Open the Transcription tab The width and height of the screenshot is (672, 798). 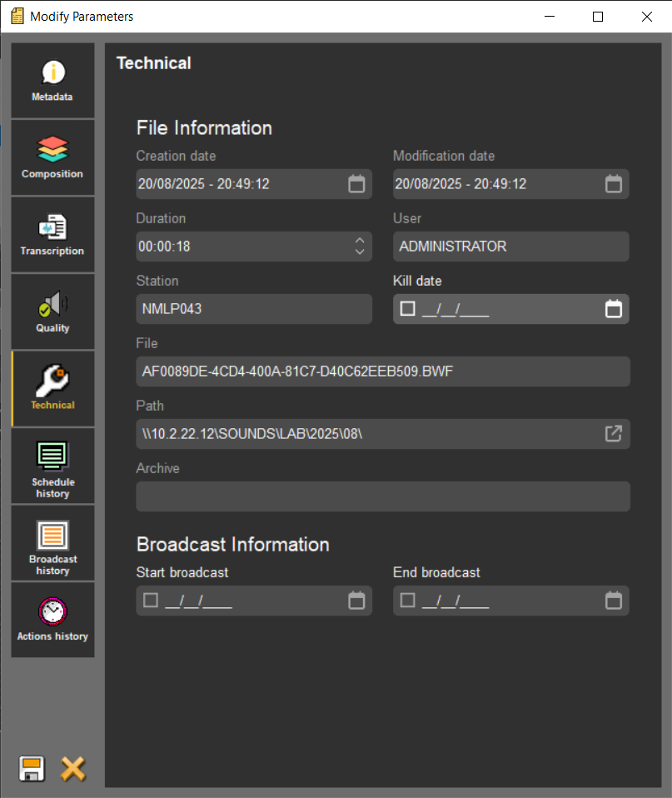(x=52, y=235)
